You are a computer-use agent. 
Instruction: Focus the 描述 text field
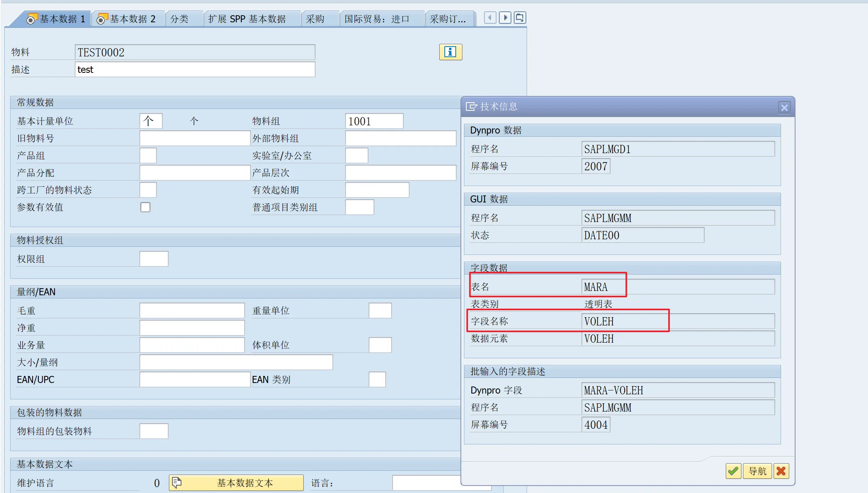[x=195, y=69]
